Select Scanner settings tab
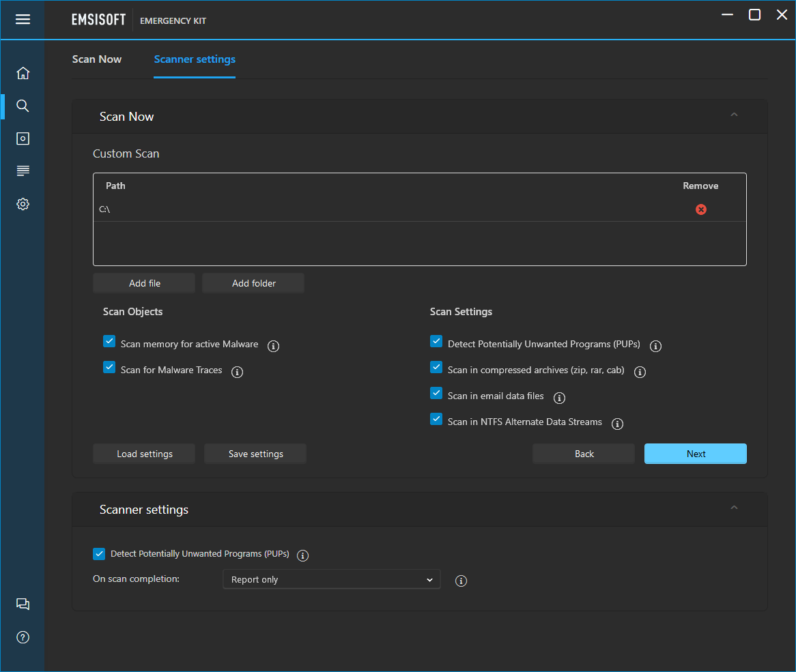 [195, 59]
